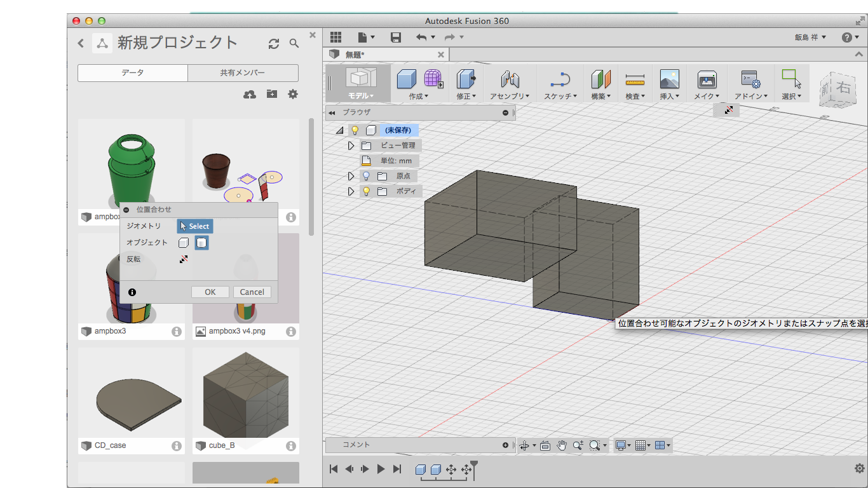Close the data panel with X
This screenshot has height=488, width=868.
313,35
